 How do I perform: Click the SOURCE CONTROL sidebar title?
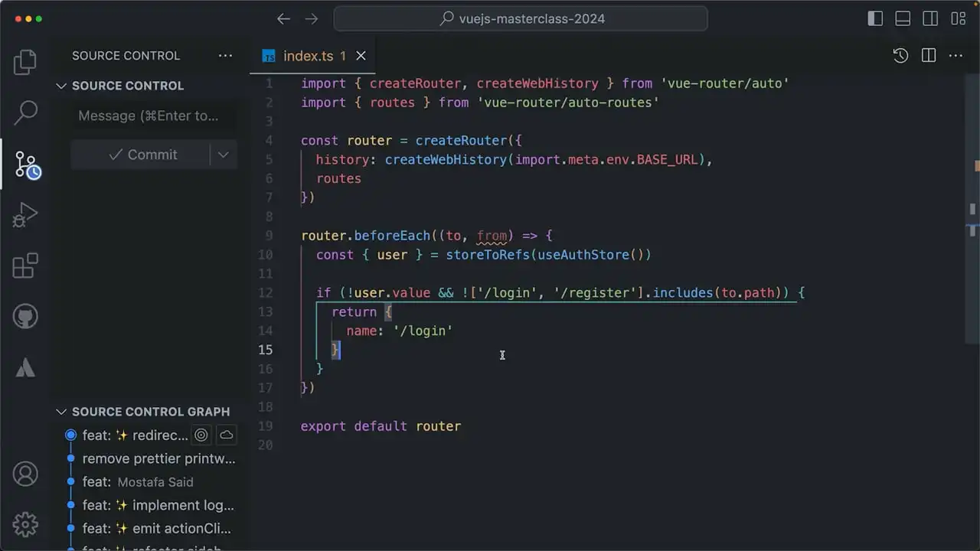(x=126, y=56)
